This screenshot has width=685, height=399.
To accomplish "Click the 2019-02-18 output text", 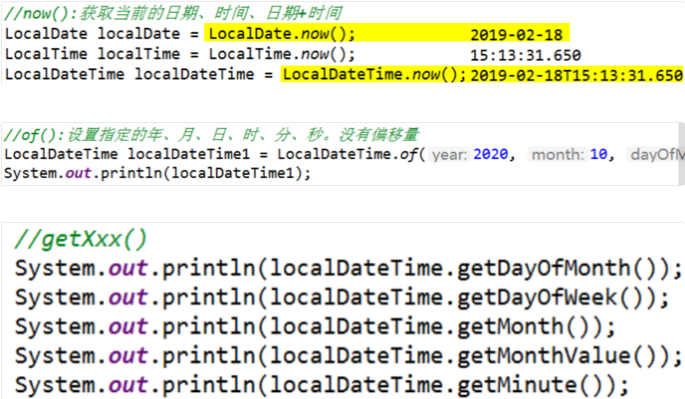I will click(x=516, y=35).
